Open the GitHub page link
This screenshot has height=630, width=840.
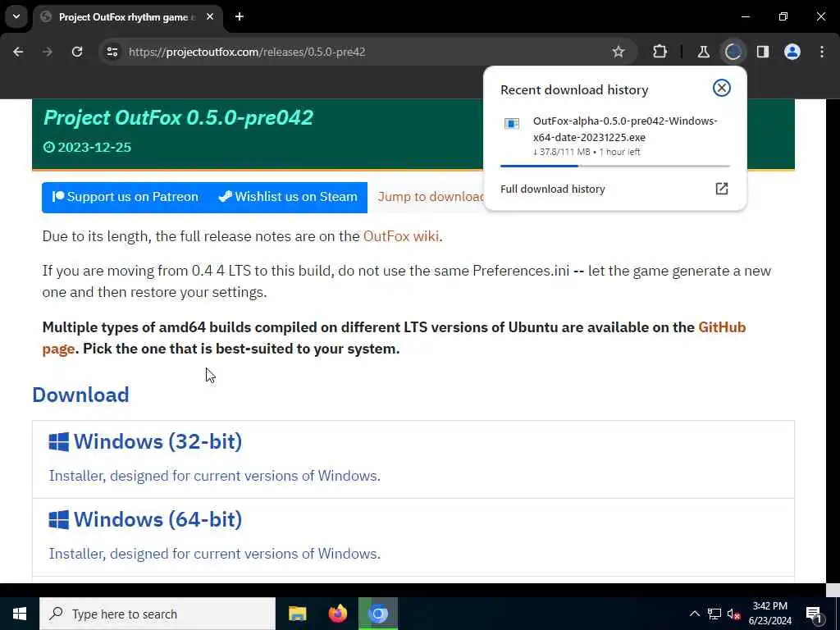click(722, 327)
